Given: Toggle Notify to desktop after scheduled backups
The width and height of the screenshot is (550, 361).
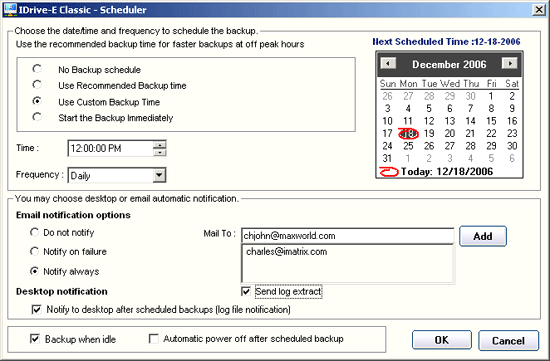Looking at the screenshot, I should point(36,309).
